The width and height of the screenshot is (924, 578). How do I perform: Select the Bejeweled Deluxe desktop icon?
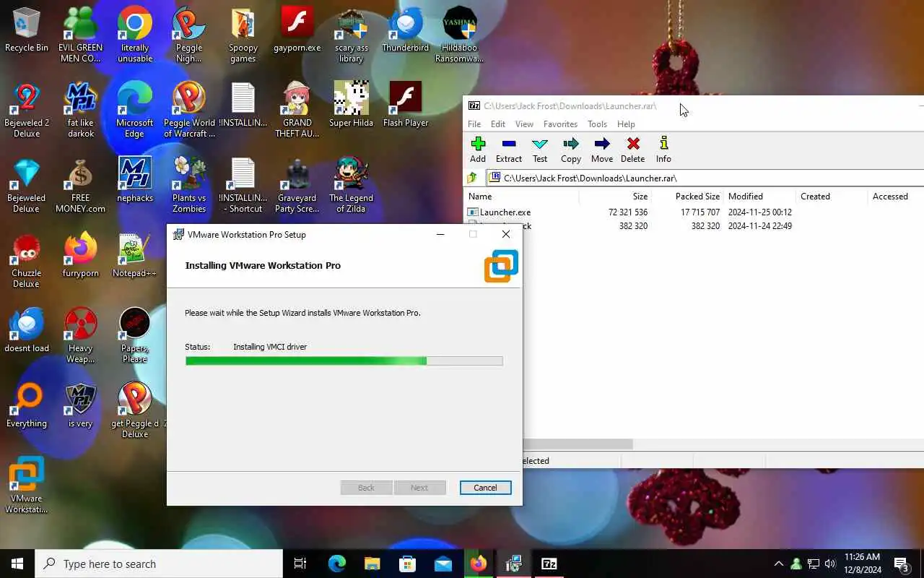(x=27, y=185)
